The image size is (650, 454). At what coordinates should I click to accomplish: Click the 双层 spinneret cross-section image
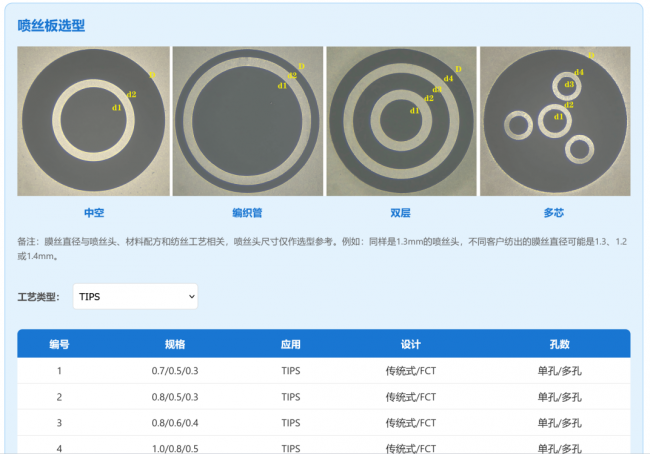pyautogui.click(x=401, y=121)
